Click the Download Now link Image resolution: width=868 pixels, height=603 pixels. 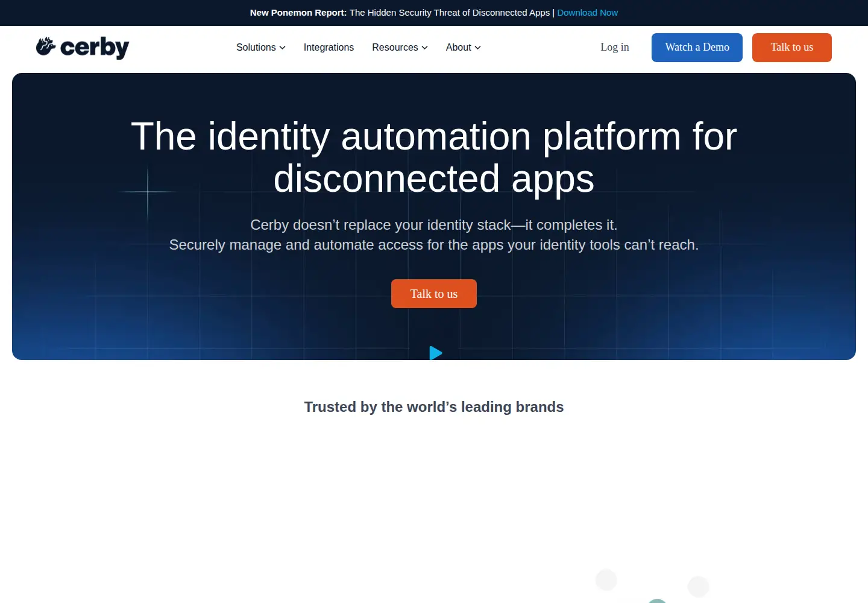pos(587,13)
